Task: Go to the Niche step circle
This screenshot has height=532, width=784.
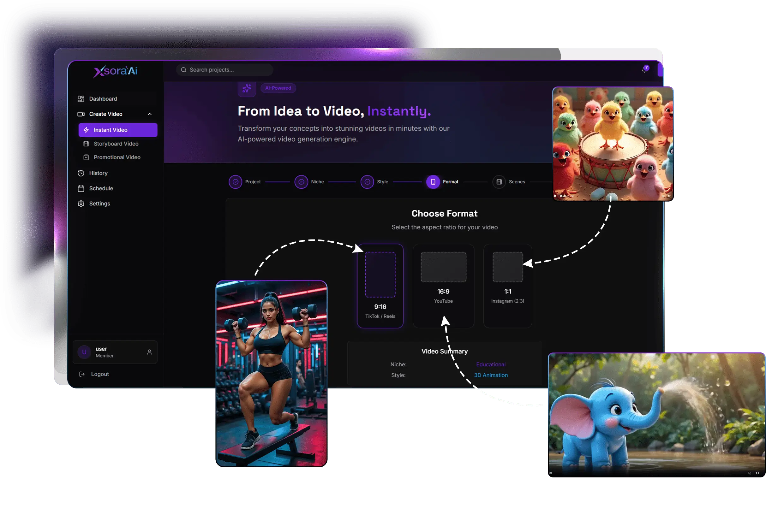Action: click(x=301, y=182)
